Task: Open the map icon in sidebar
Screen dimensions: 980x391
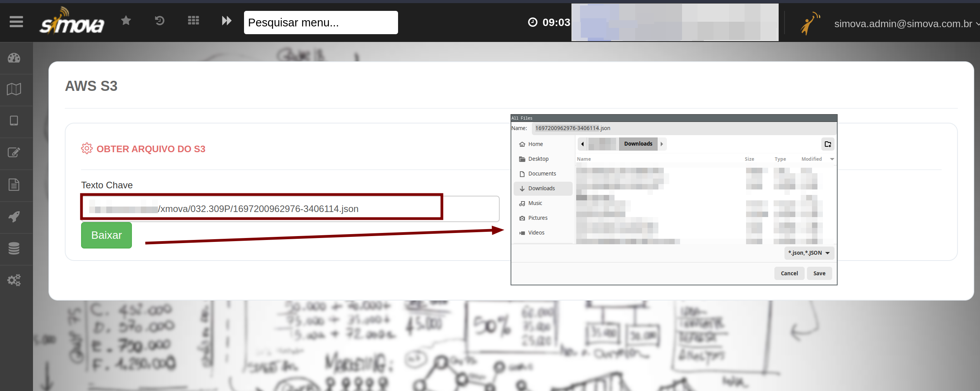Action: [14, 89]
